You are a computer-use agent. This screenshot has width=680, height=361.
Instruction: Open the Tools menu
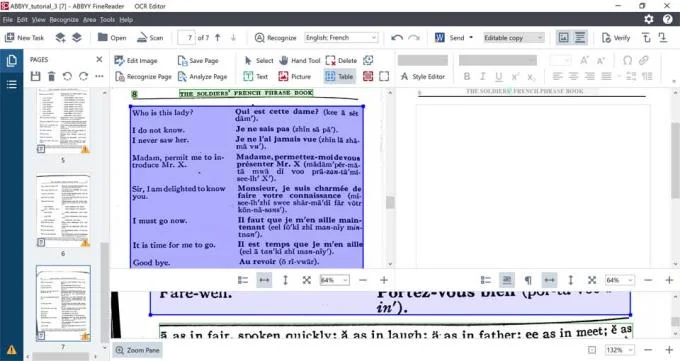coord(107,20)
